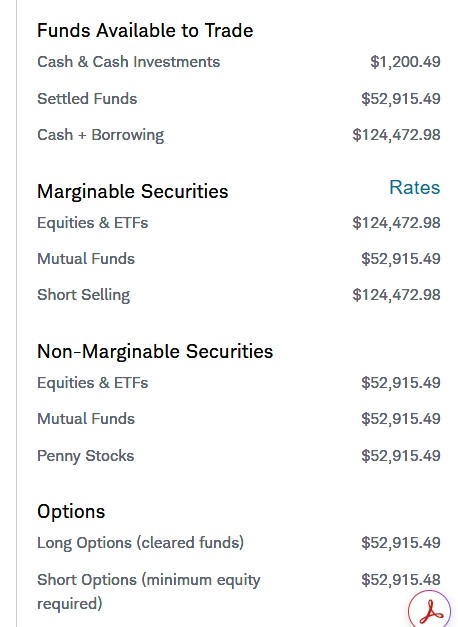Click the Funds Available to Trade heading
Screen dimensions: 458x627
(145, 31)
